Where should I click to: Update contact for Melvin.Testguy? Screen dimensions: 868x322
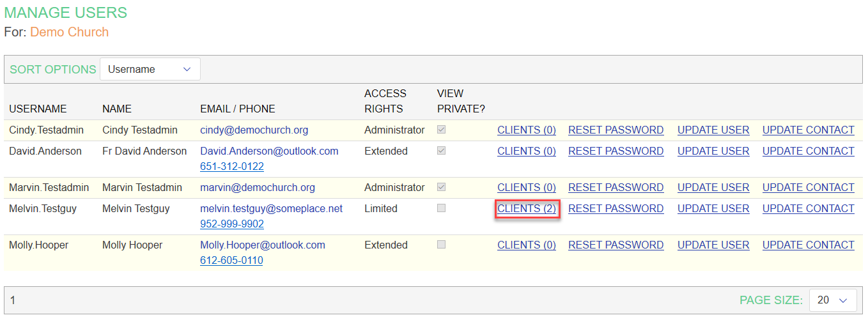pos(808,208)
